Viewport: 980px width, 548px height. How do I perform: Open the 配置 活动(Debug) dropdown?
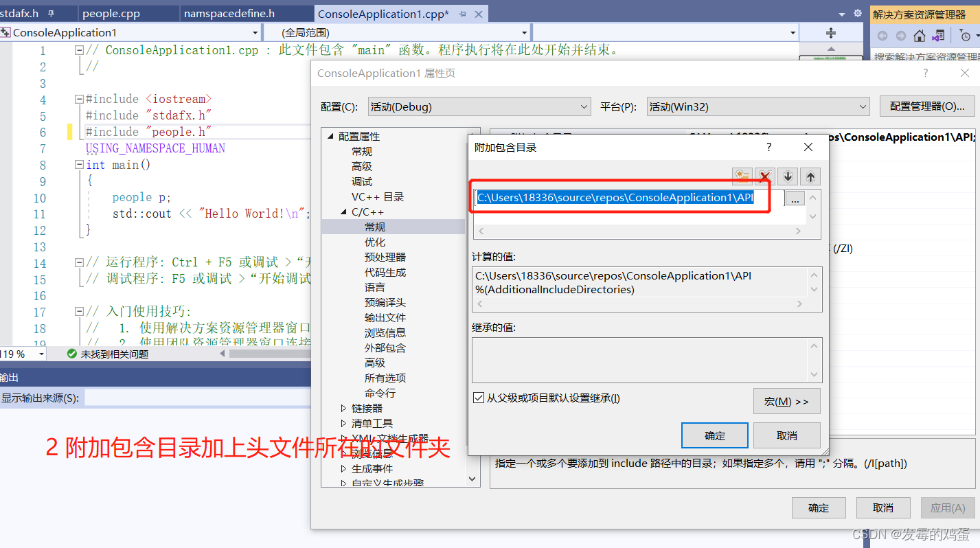tap(479, 106)
